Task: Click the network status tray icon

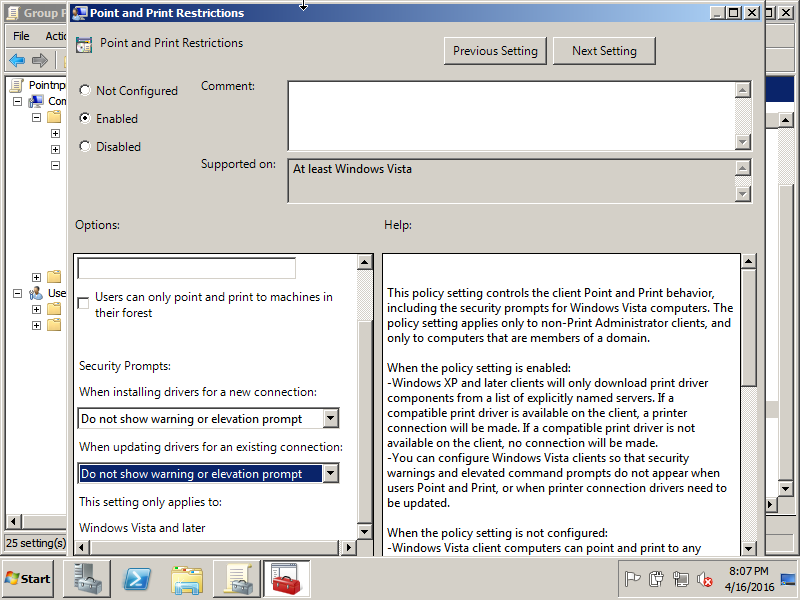Action: pyautogui.click(x=681, y=579)
